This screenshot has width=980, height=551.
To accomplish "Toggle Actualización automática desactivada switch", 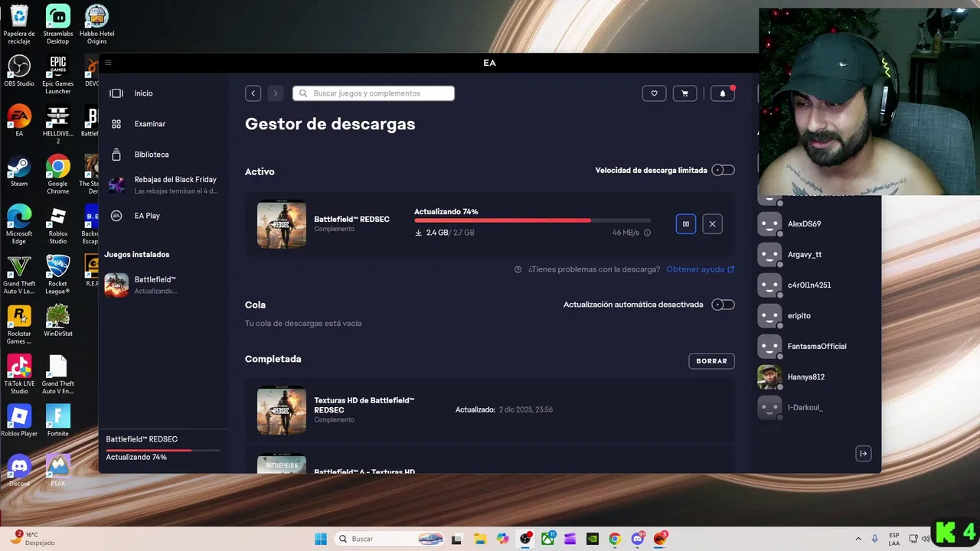I will tap(723, 305).
